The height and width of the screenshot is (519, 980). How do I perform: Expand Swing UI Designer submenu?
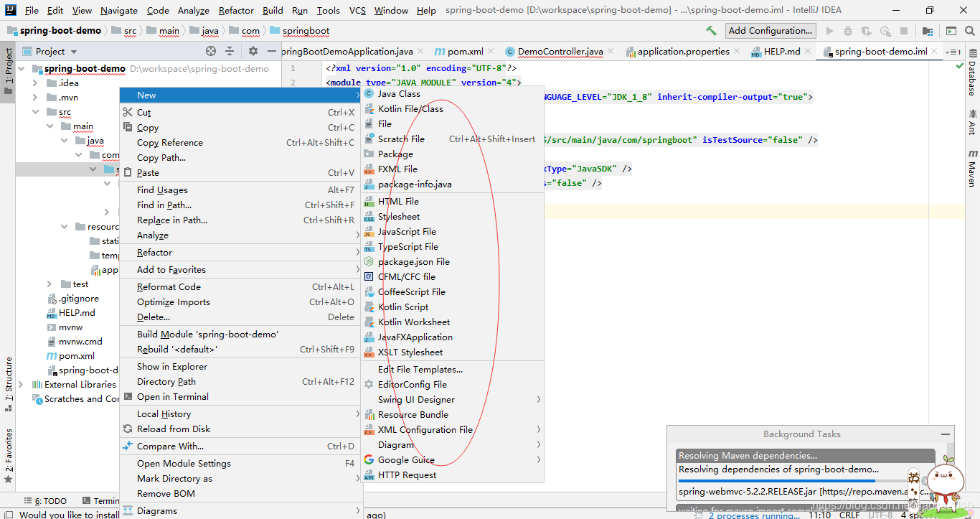(x=452, y=400)
